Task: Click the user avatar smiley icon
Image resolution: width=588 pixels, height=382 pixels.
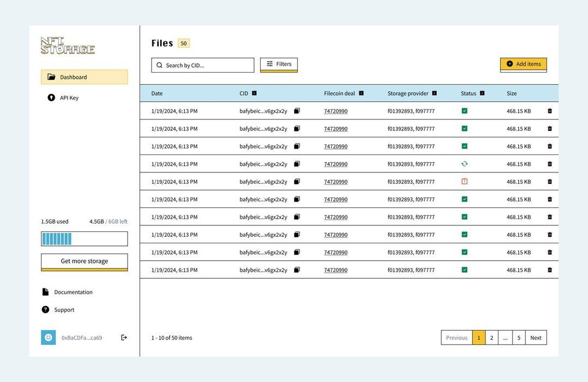Action: [x=49, y=337]
